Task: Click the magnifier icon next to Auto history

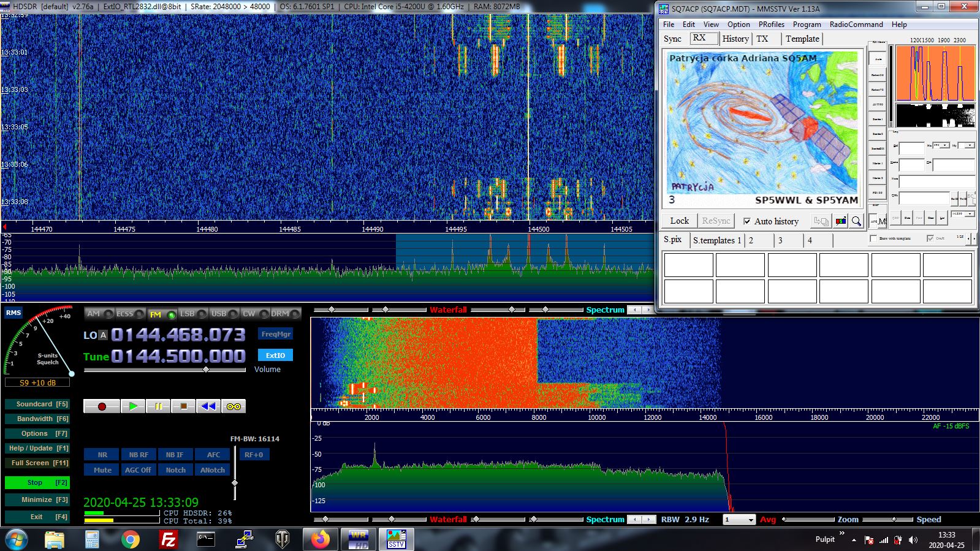Action: [856, 221]
